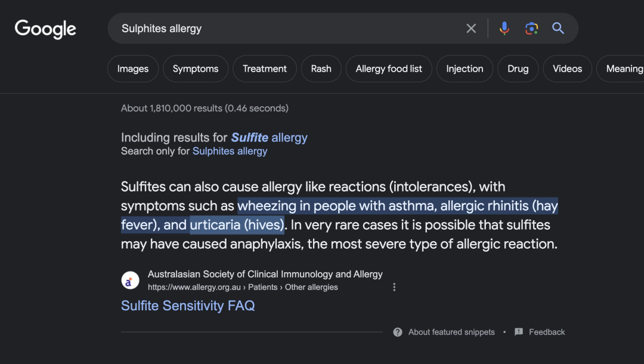Open Google Lens image search
The height and width of the screenshot is (364, 644).
coord(531,29)
